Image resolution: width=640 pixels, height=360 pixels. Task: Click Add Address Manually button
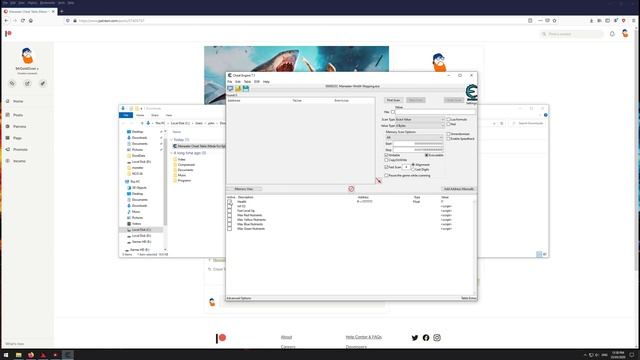[459, 189]
